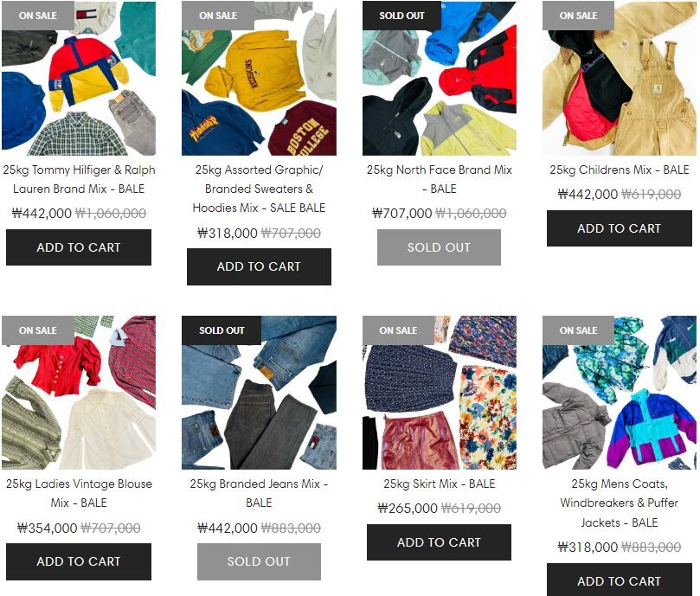Screen dimensions: 700x596
Task: Open the 25kg North Face Brand Mix title link
Action: click(x=440, y=179)
